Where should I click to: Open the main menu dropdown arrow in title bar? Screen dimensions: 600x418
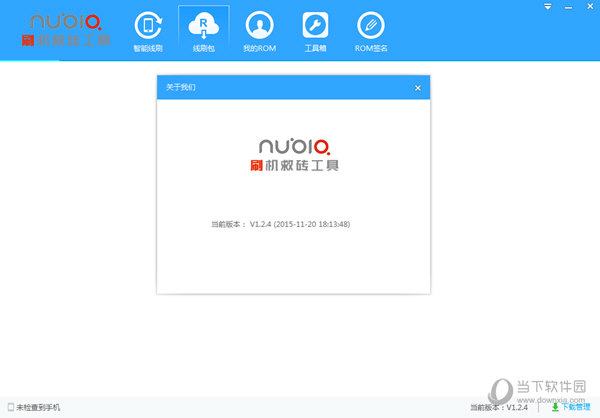click(548, 7)
